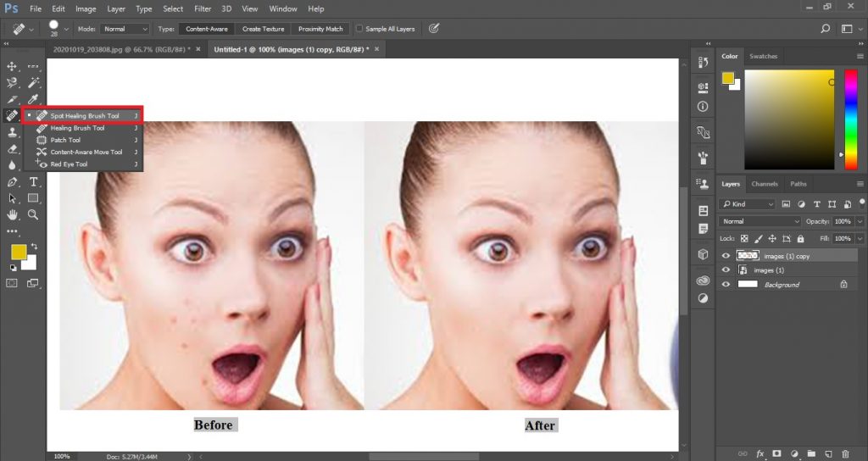Screen dimensions: 868x461
Task: Swap foreground and background colors
Action: click(34, 246)
